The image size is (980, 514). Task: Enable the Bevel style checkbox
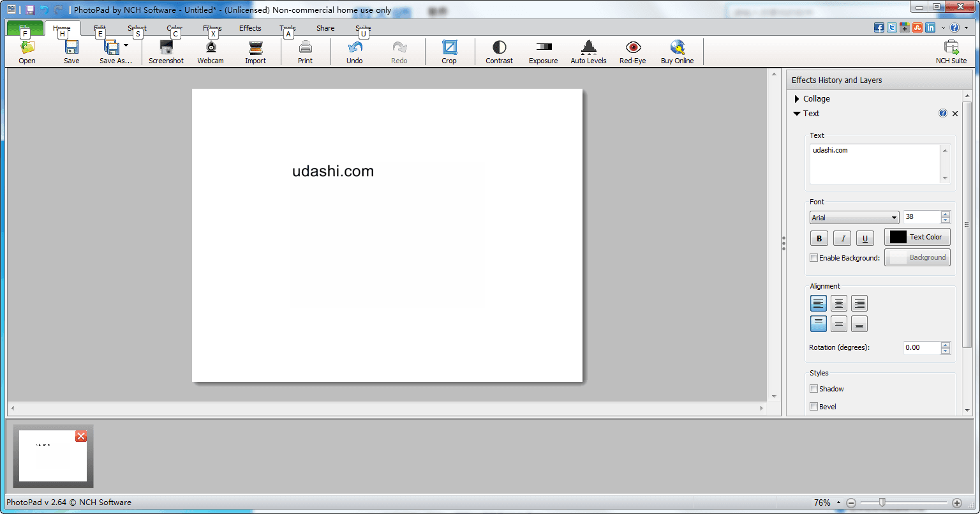coord(813,407)
